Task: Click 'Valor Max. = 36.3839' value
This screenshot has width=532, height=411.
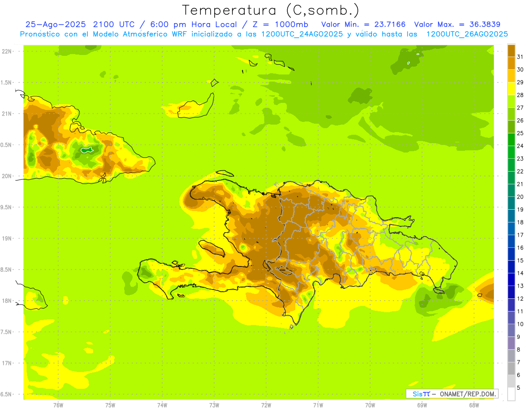Action: 457,25
